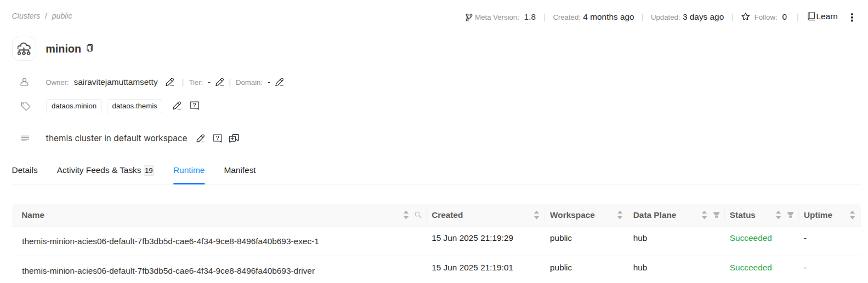Edit the Tier value

[x=220, y=82]
